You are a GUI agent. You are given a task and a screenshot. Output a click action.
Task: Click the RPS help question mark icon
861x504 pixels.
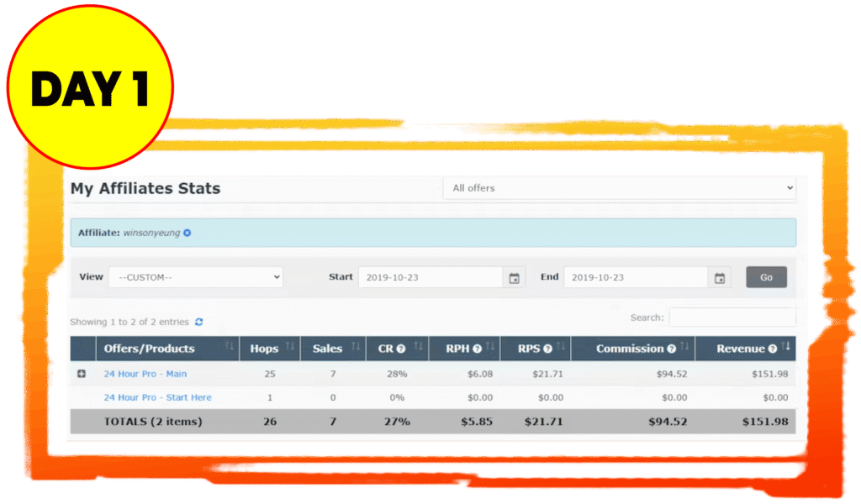click(x=547, y=349)
